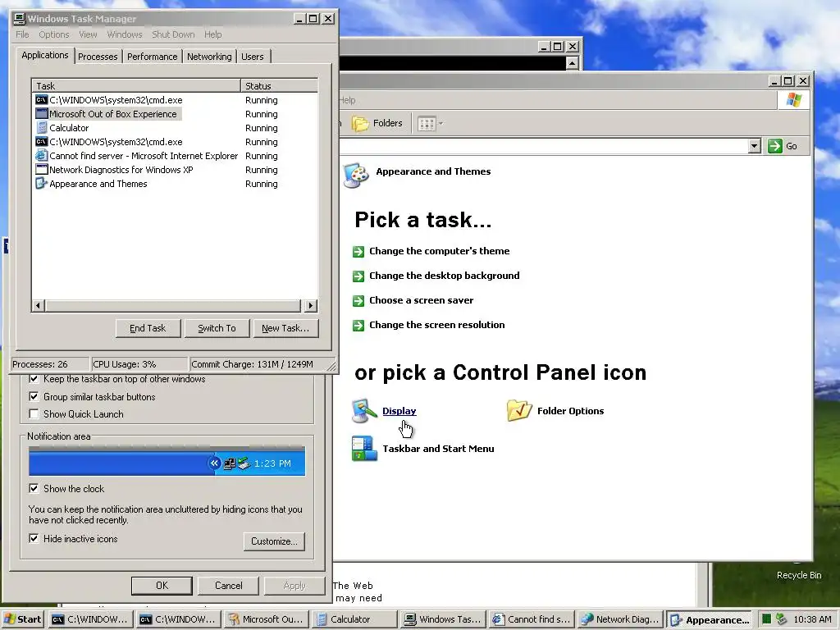
Task: Click the address bar input field
Action: 543,146
